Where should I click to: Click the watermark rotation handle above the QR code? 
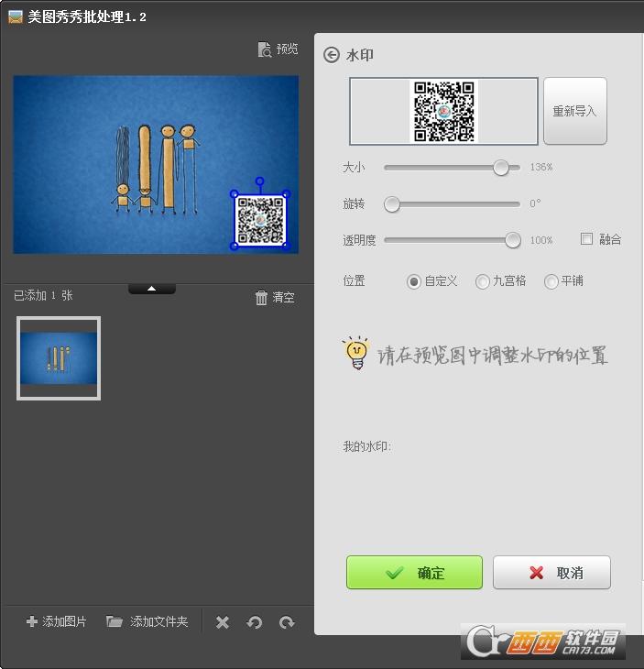coord(259,181)
